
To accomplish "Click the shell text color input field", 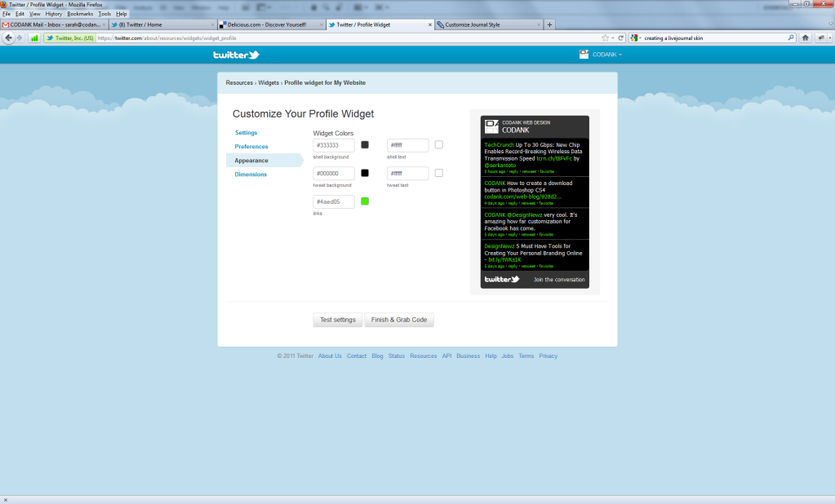I will (408, 145).
